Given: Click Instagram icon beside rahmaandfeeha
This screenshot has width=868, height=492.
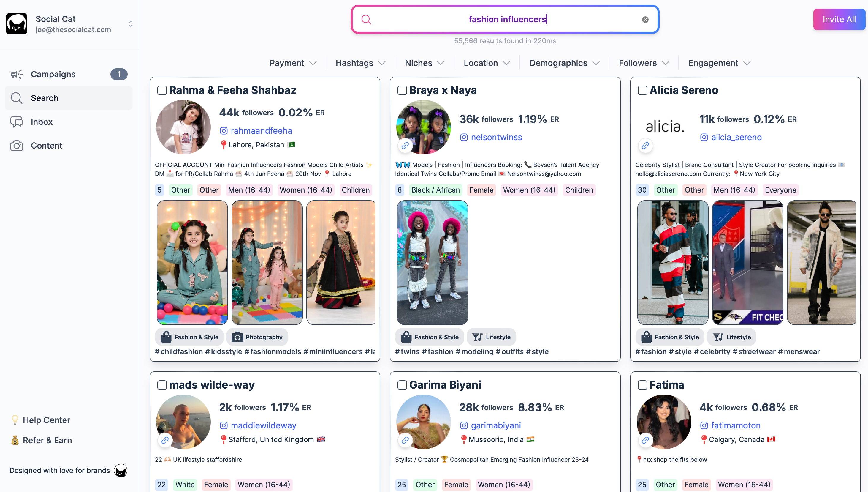Looking at the screenshot, I should (224, 131).
